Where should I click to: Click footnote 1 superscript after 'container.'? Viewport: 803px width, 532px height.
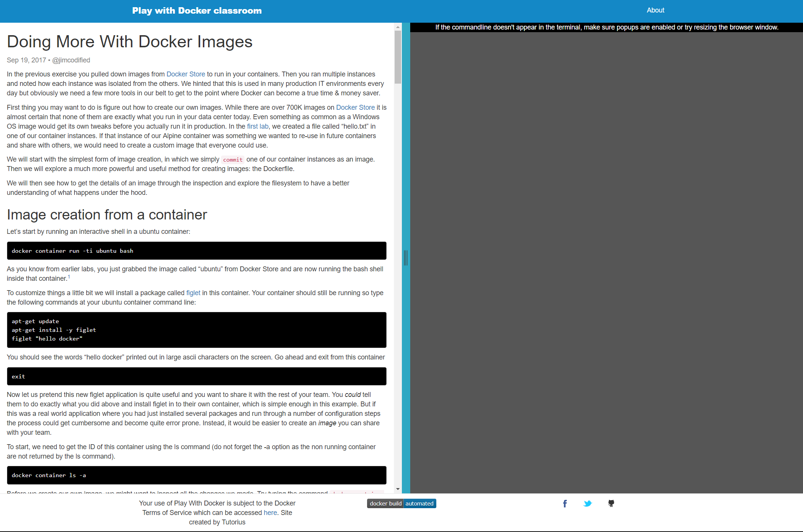69,277
